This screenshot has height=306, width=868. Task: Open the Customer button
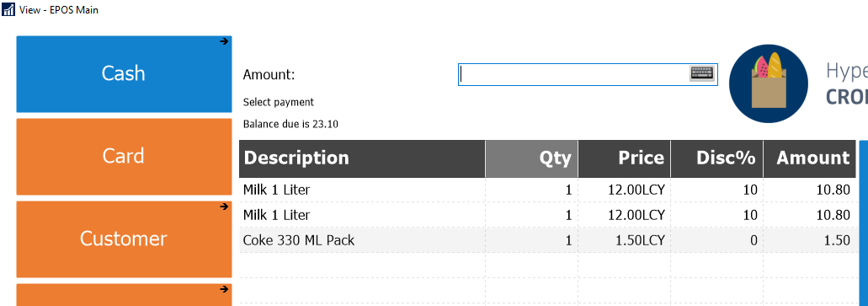pyautogui.click(x=124, y=239)
